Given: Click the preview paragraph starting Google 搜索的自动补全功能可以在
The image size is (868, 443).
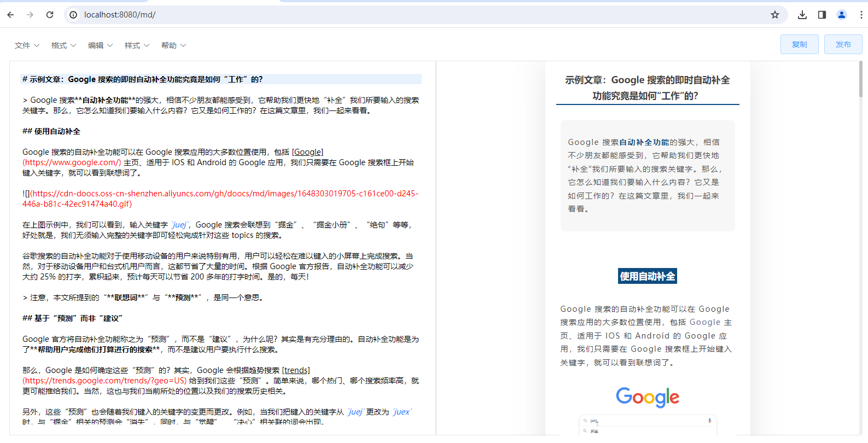Looking at the screenshot, I should pyautogui.click(x=645, y=336).
